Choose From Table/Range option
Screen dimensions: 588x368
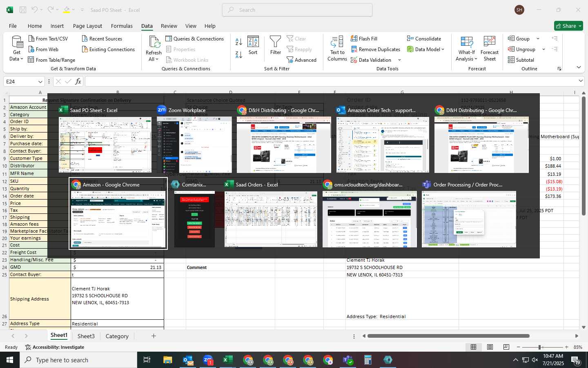[x=51, y=60]
